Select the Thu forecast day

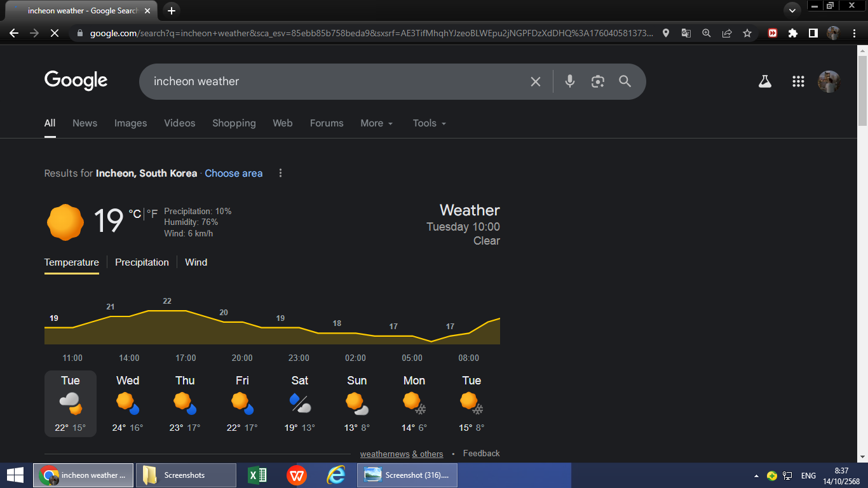pyautogui.click(x=185, y=404)
